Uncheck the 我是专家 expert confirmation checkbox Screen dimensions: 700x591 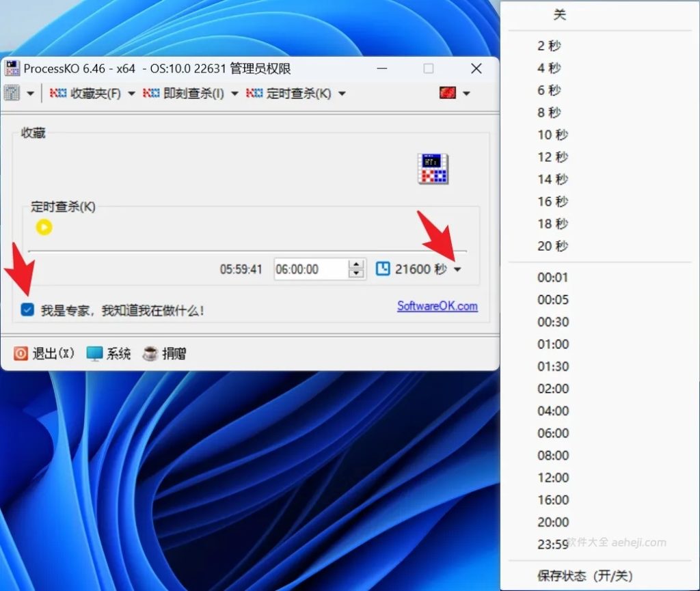pos(27,310)
